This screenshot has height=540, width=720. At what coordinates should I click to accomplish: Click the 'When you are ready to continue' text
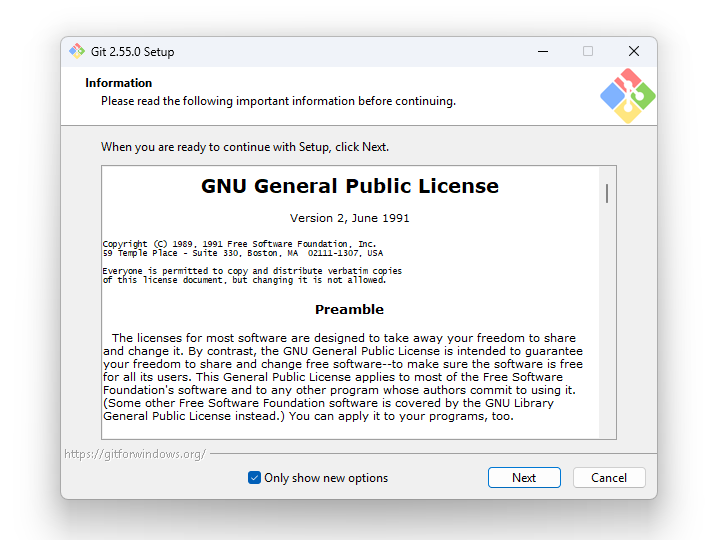[245, 147]
